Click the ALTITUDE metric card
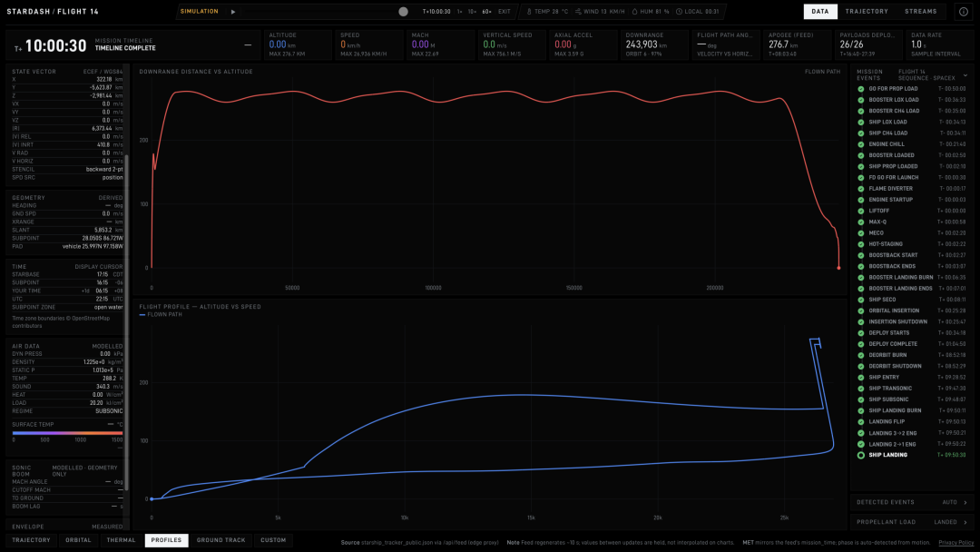Image resolution: width=980 pixels, height=552 pixels. click(299, 45)
